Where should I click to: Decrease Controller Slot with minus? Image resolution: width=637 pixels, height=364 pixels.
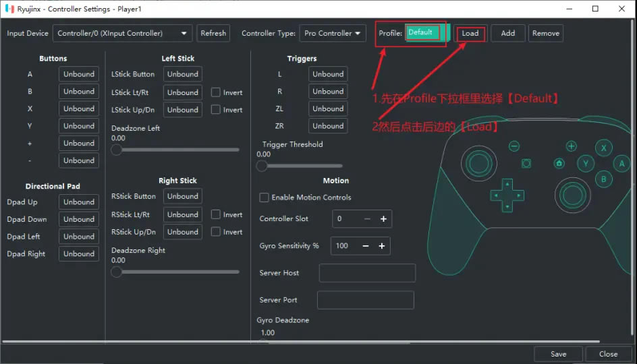click(x=367, y=219)
